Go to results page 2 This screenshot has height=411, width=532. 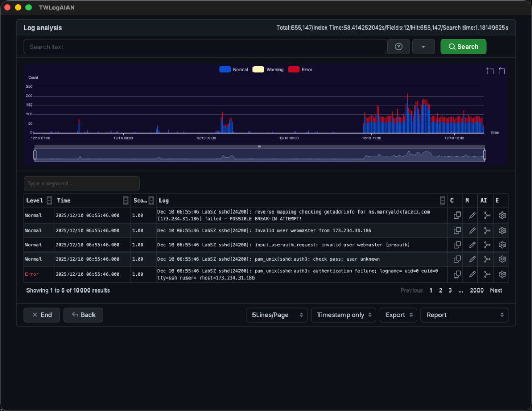pyautogui.click(x=440, y=290)
